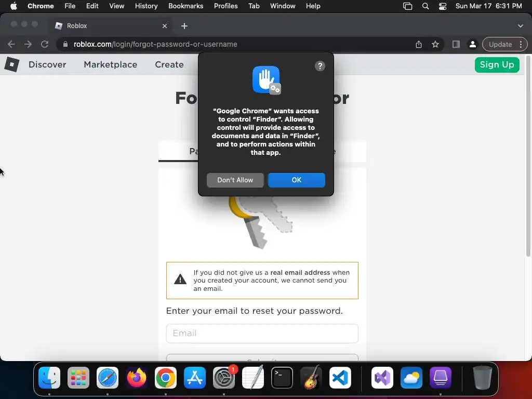Open Firefox from the Dock
532x399 pixels.
click(x=137, y=378)
